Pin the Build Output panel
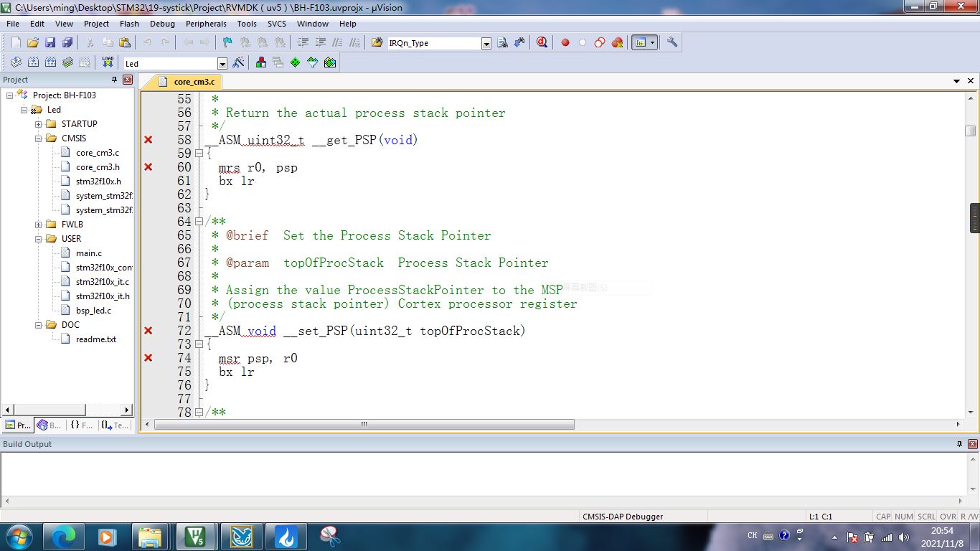This screenshot has width=980, height=551. coord(959,444)
